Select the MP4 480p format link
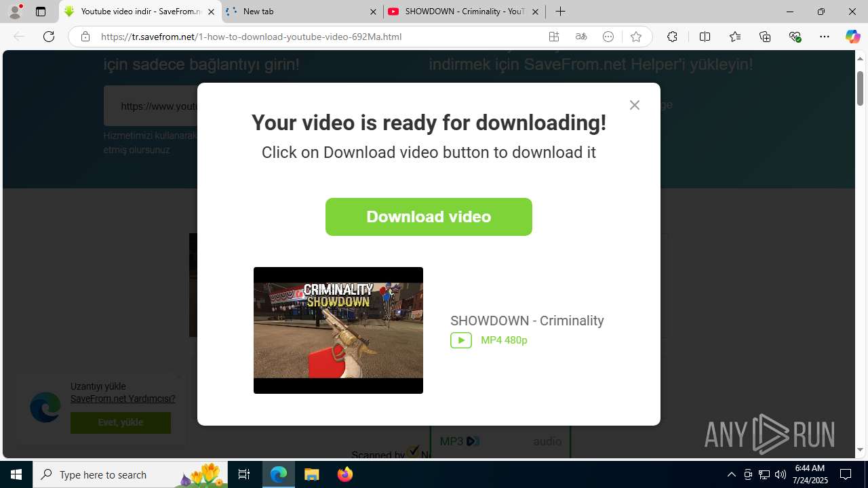The image size is (868, 488). (504, 340)
